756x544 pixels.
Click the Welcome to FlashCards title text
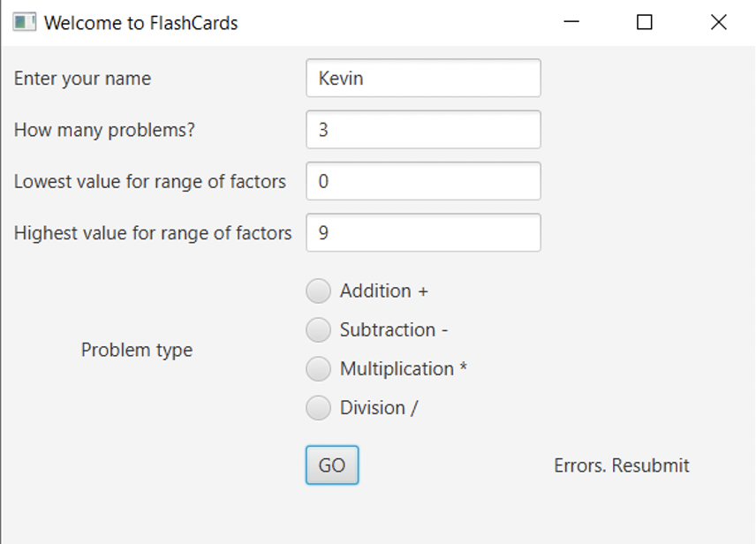click(141, 23)
